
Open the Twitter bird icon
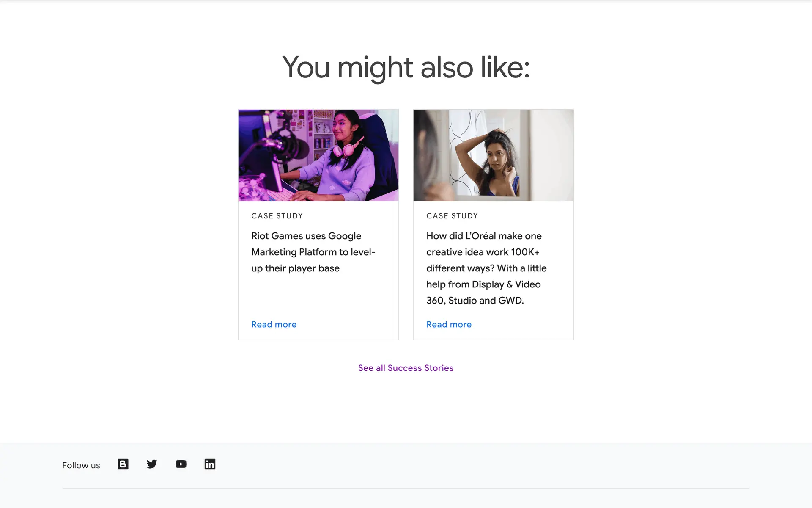click(x=152, y=464)
